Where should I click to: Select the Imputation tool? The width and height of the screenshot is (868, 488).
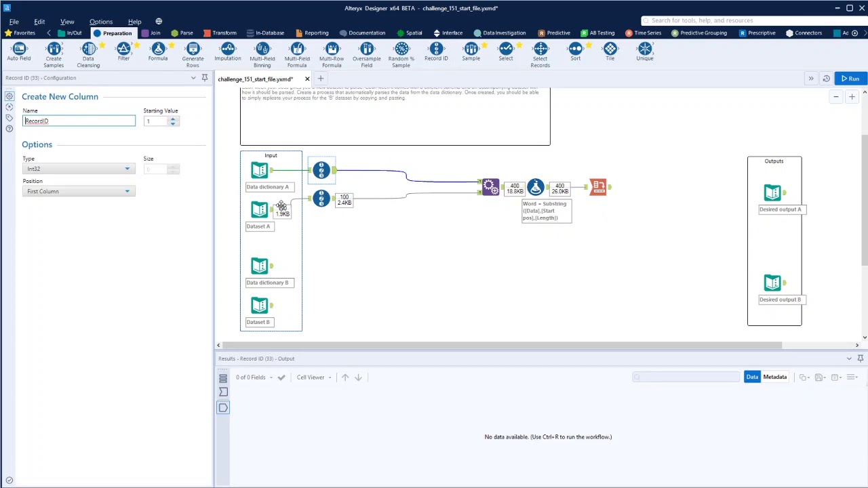tap(228, 52)
